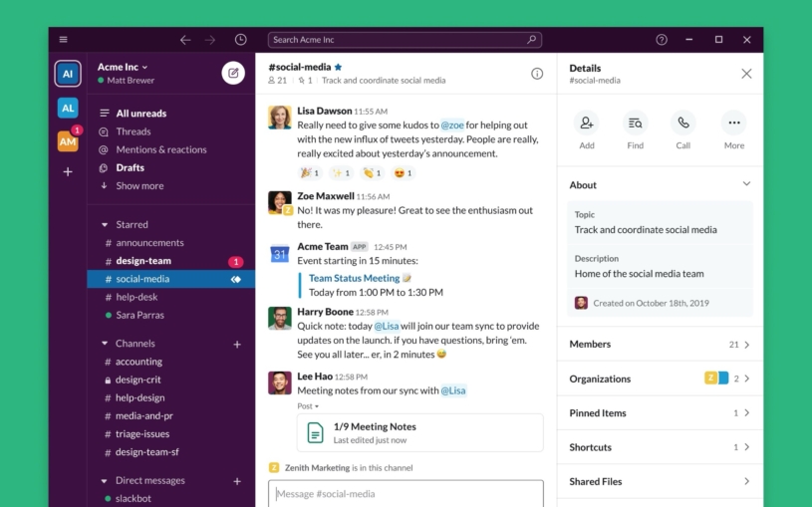Click the @zoe mention
This screenshot has height=507, width=812.
452,125
